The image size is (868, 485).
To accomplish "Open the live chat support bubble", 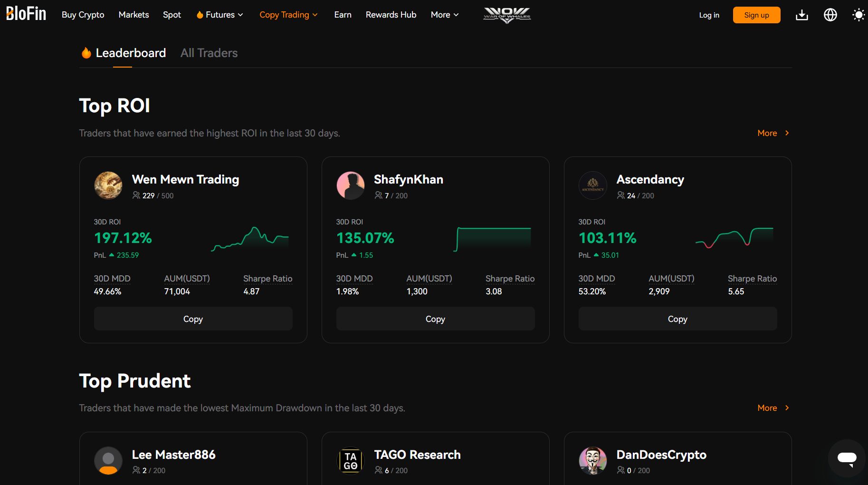I will coord(847,458).
